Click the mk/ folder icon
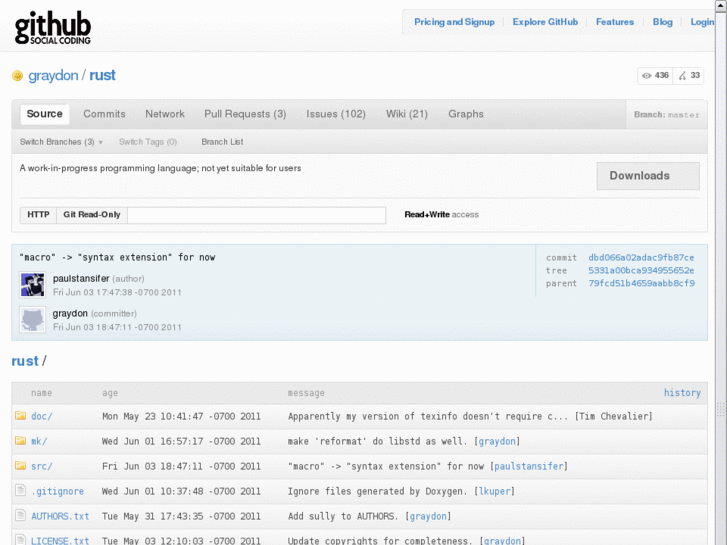The width and height of the screenshot is (727, 545). (x=20, y=441)
